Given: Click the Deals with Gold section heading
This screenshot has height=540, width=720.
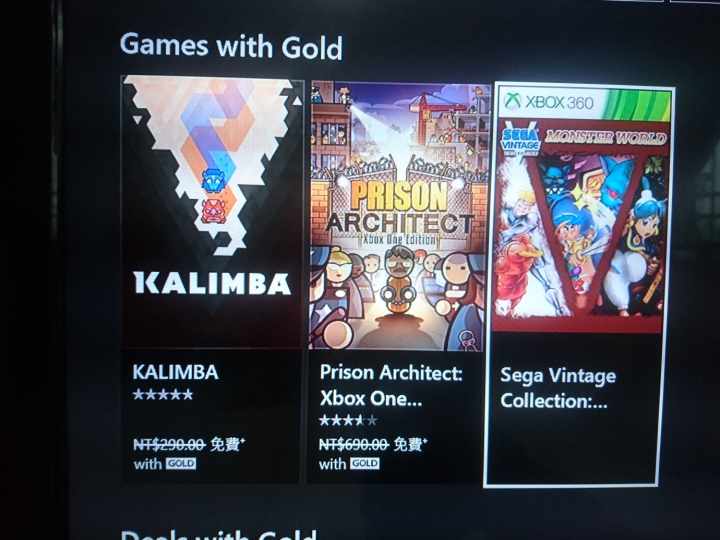Looking at the screenshot, I should 219,534.
